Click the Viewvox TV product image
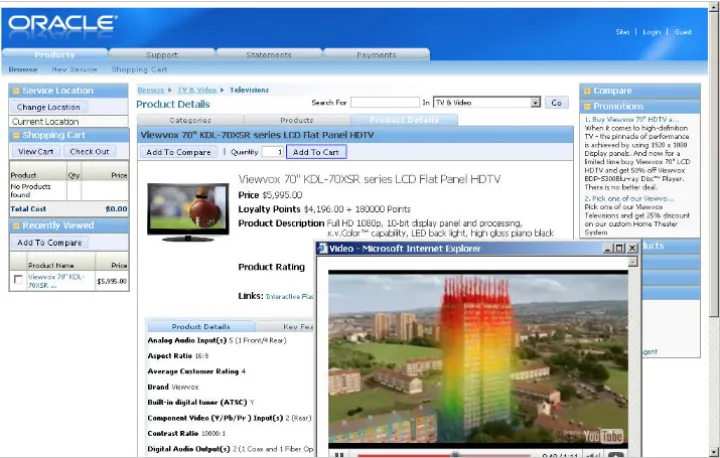 tap(187, 210)
